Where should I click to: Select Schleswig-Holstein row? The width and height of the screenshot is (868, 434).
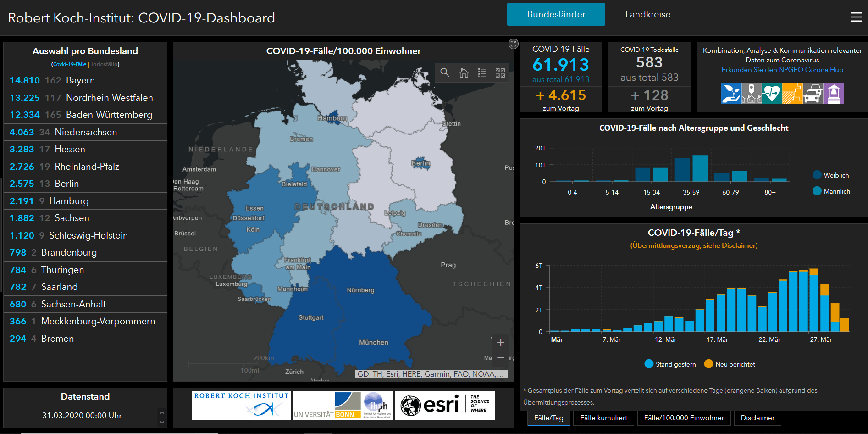pos(85,235)
